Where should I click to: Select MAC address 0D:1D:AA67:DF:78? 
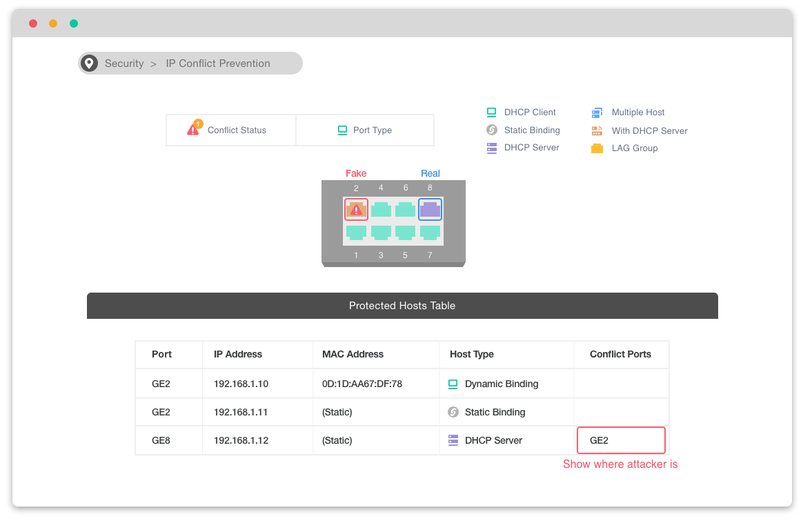tap(362, 384)
